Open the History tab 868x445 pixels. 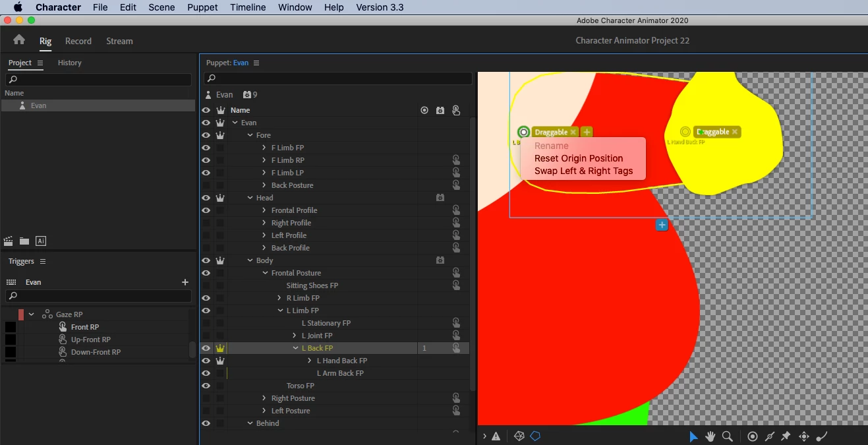(69, 63)
